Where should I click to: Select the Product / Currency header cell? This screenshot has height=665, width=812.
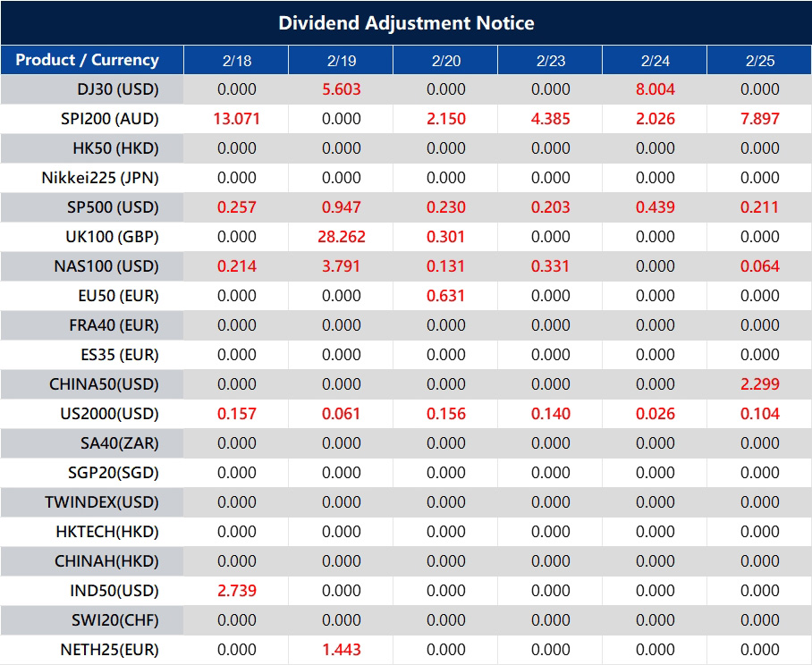click(92, 60)
